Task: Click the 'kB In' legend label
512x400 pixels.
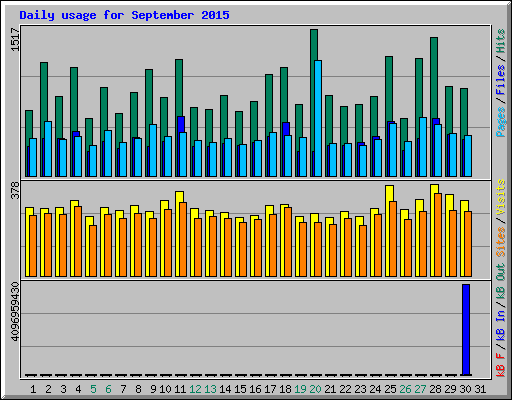Action: [501, 325]
